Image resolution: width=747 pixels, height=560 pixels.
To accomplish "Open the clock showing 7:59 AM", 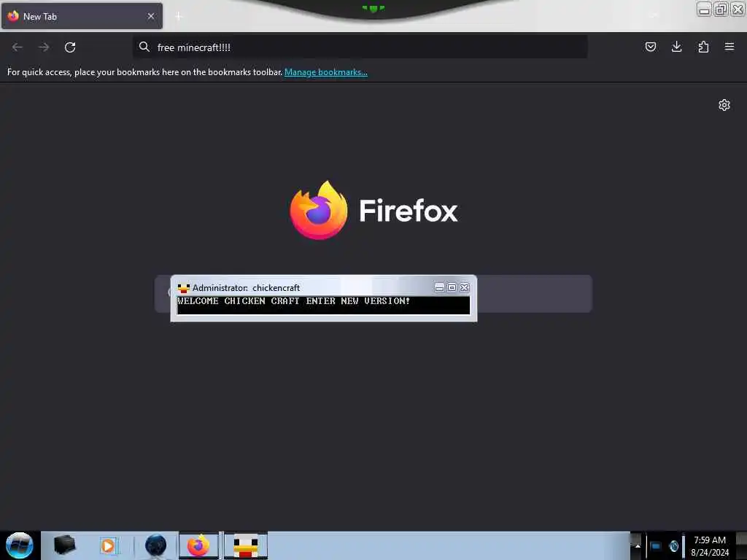I will [x=710, y=546].
